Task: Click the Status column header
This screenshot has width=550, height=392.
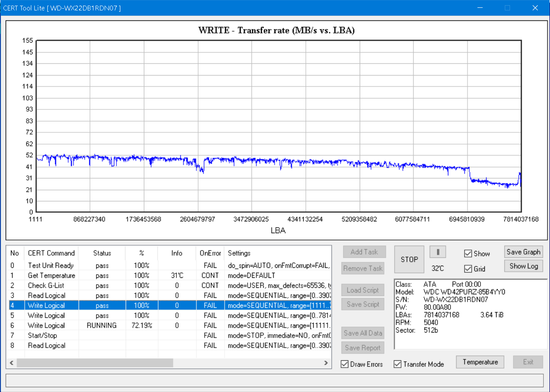Action: tap(102, 253)
